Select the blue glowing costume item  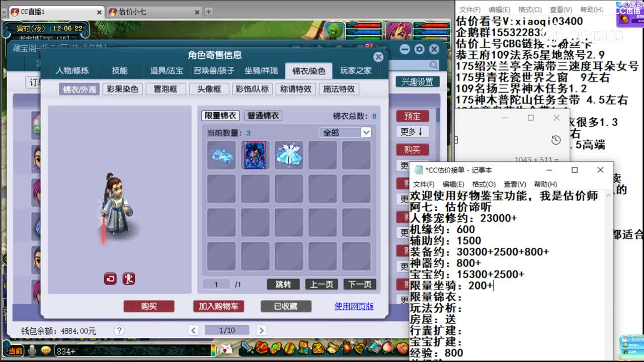(221, 155)
